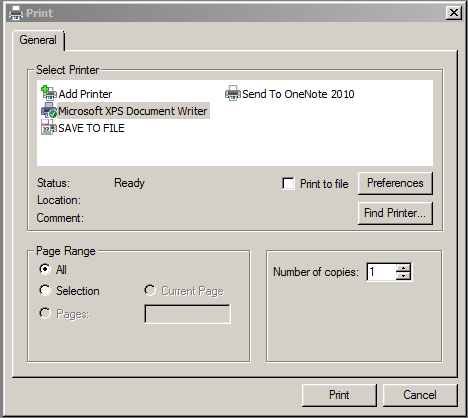
Task: Close the Print dialog window
Action: click(453, 13)
